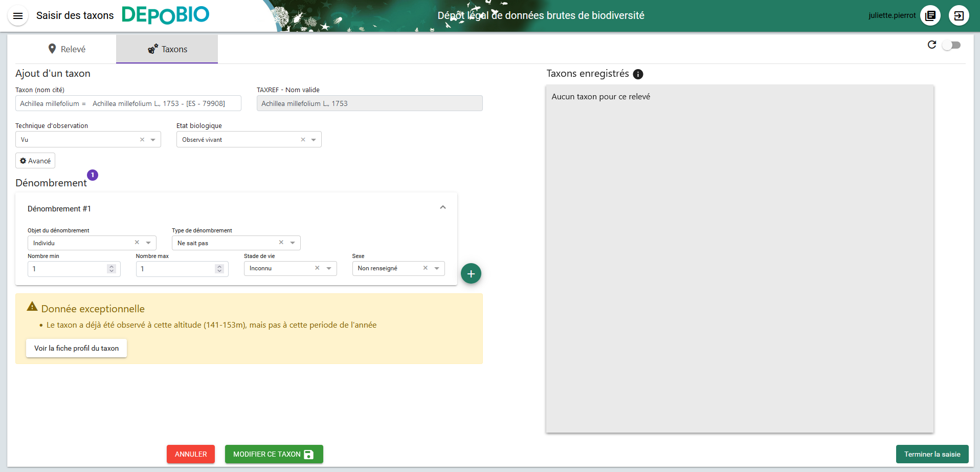This screenshot has width=980, height=472.
Task: Toggle the switch beside refresh icon
Action: point(952,45)
